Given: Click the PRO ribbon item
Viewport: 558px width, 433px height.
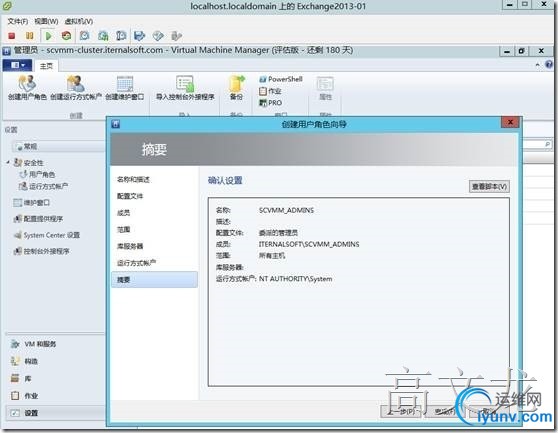Looking at the screenshot, I should [x=270, y=103].
